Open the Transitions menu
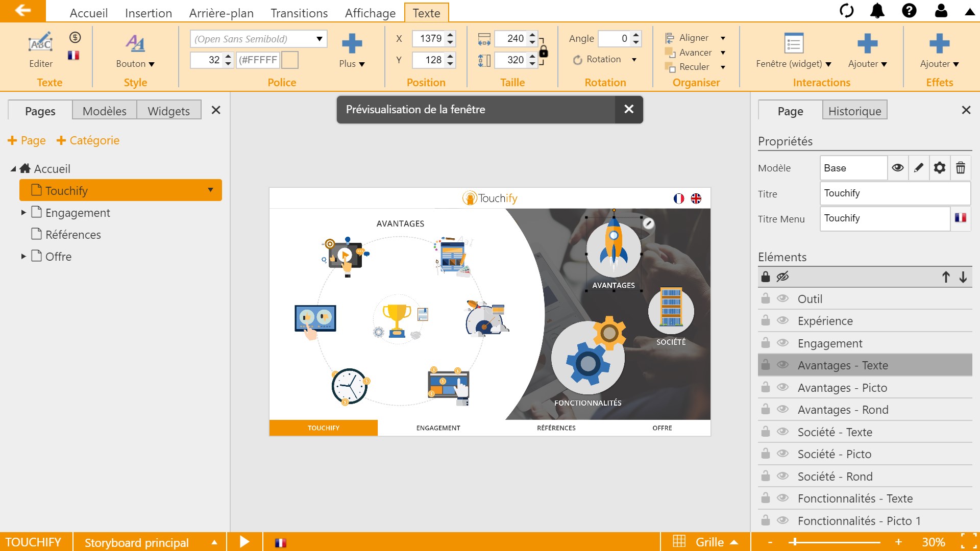 [299, 13]
